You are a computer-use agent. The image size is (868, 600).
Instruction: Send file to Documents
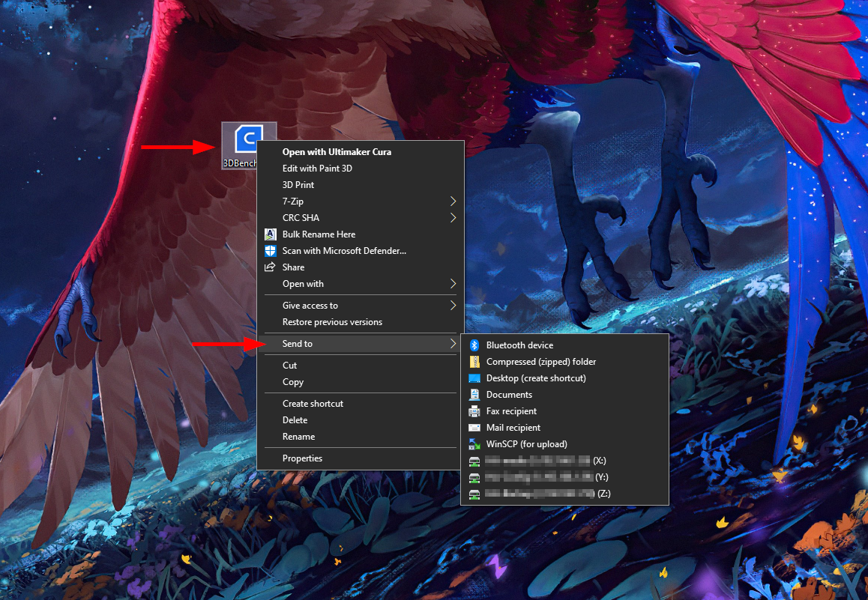[564, 395]
